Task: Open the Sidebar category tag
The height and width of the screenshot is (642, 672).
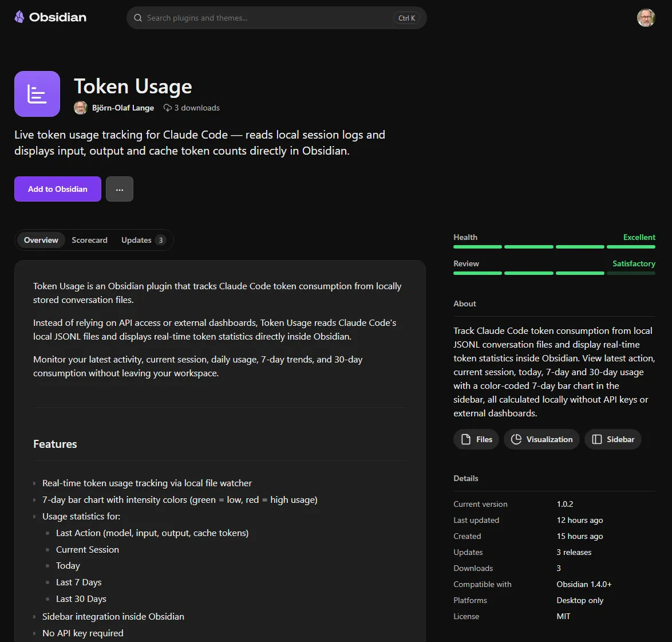Action: click(x=613, y=440)
